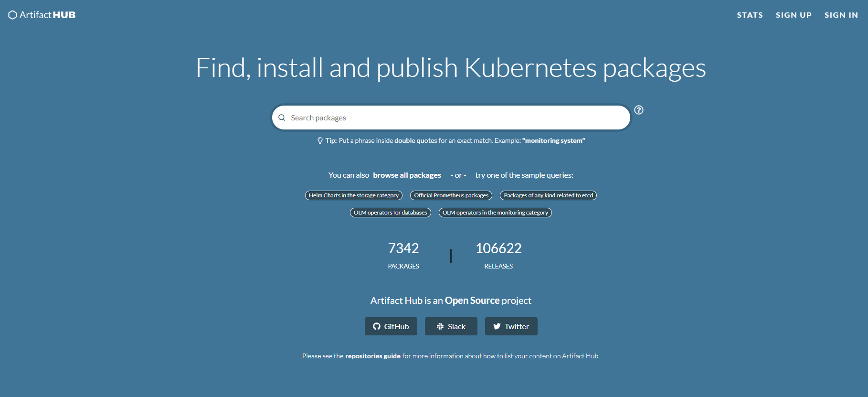This screenshot has width=868, height=397.
Task: Click the Artifact Hub hexagon logo
Action: coord(13,15)
